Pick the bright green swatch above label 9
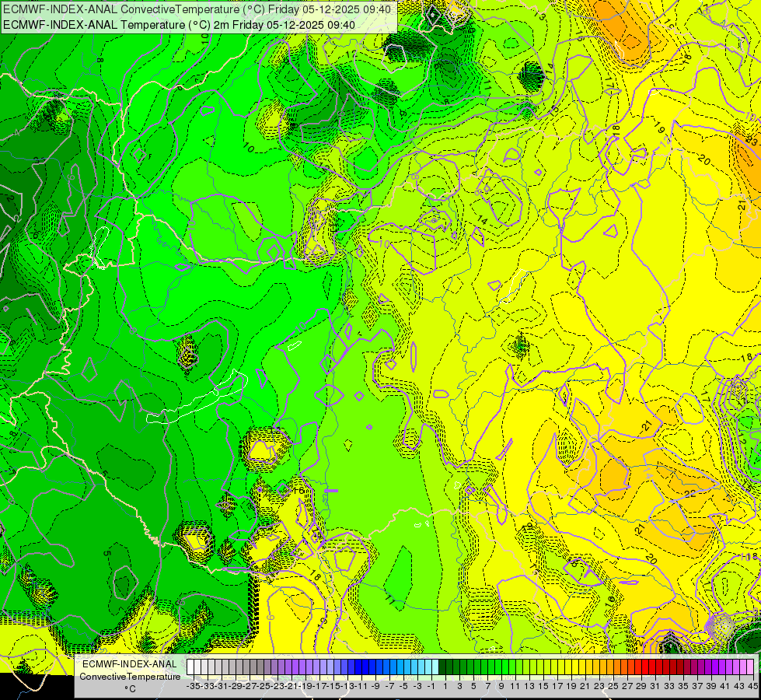The height and width of the screenshot is (700, 761). pos(498,667)
